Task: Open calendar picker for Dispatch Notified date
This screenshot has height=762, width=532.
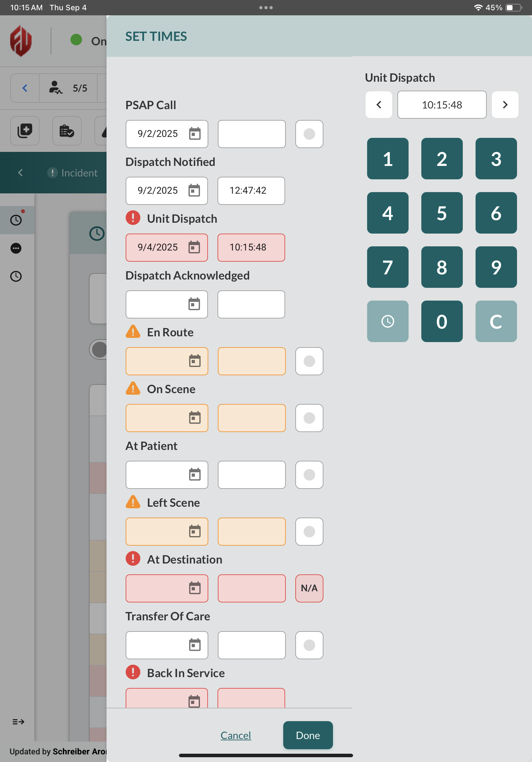Action: point(194,190)
